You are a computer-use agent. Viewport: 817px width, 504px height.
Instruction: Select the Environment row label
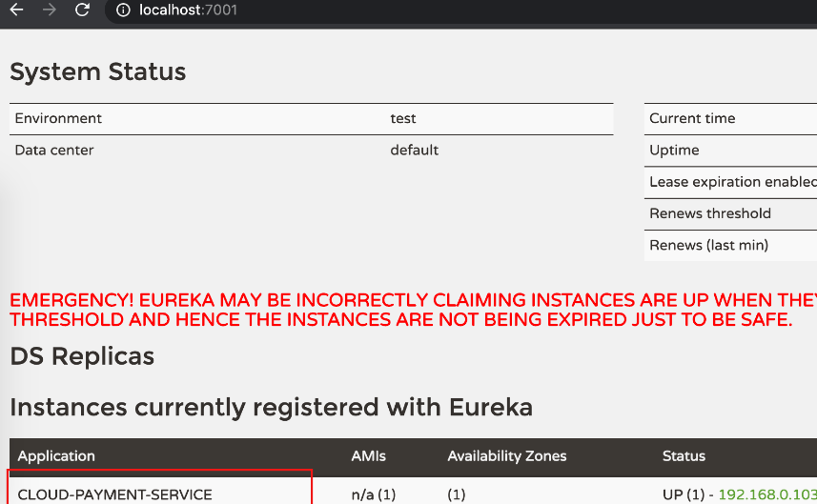coord(58,119)
